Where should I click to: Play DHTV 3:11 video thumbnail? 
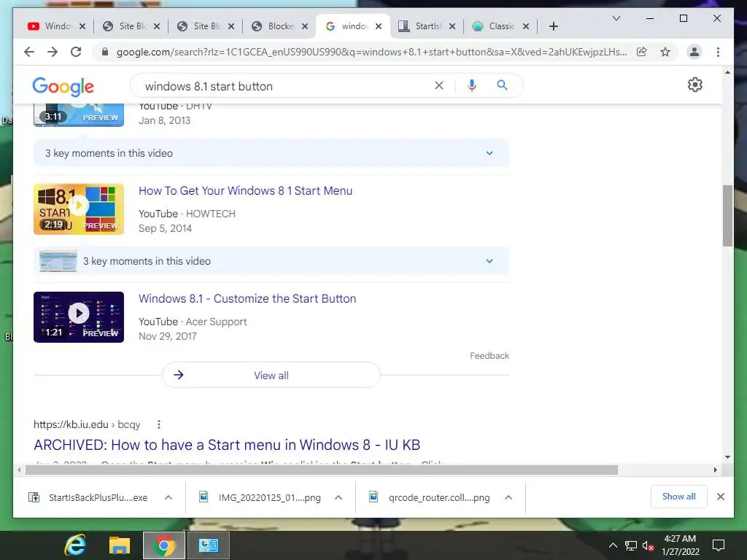(x=79, y=115)
